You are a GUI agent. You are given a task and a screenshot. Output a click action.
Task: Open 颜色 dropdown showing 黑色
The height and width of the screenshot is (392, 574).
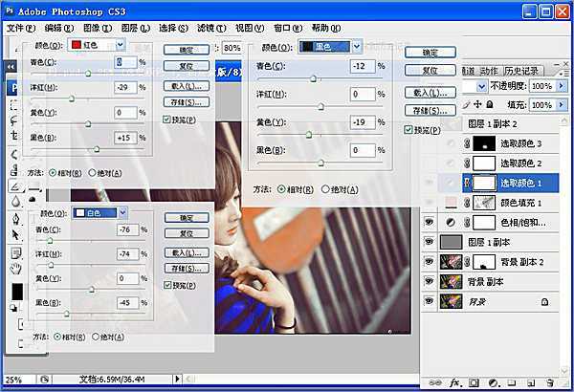[x=357, y=47]
